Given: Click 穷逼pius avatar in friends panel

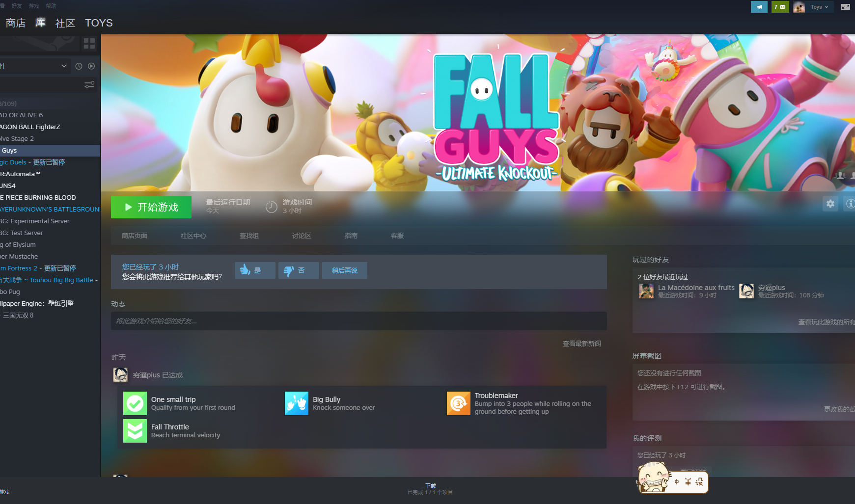Looking at the screenshot, I should (x=746, y=291).
